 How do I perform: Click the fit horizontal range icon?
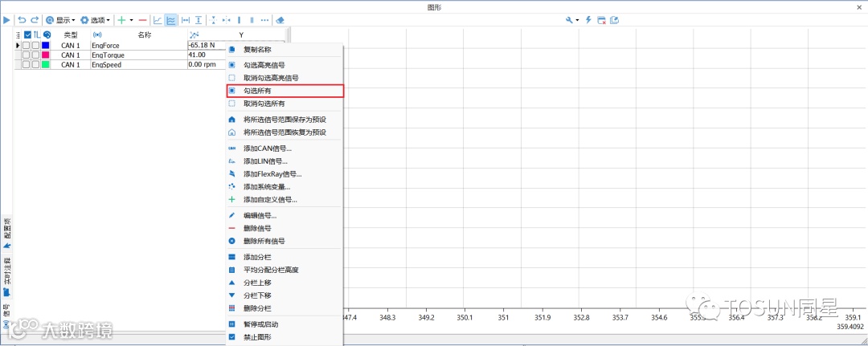(186, 20)
